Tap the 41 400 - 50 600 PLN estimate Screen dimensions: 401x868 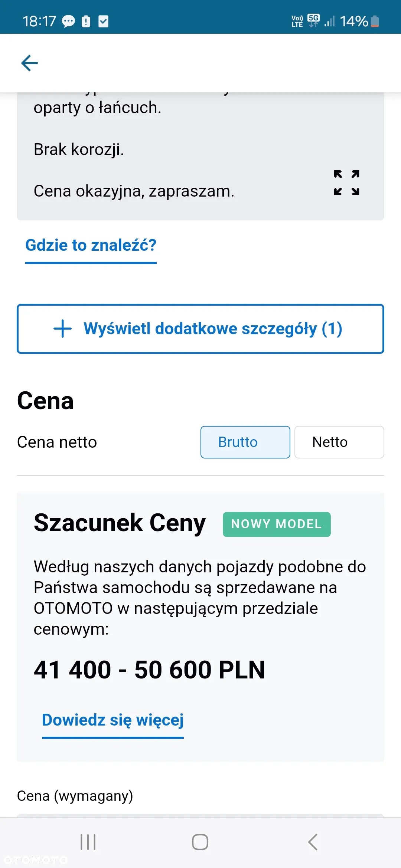click(150, 670)
